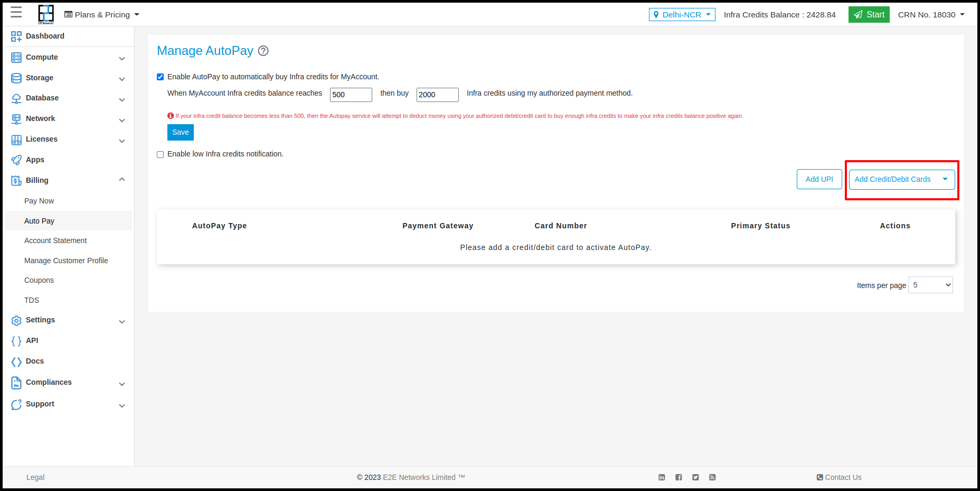Click the Add UPI button
This screenshot has width=980, height=491.
819,179
